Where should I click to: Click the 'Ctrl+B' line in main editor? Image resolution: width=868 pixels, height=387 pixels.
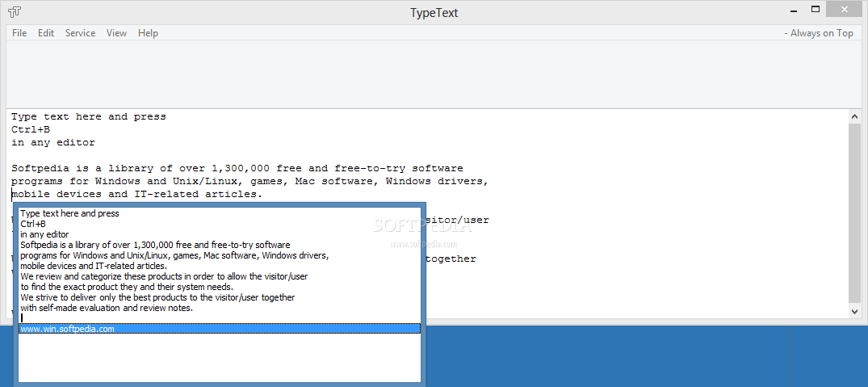pyautogui.click(x=31, y=129)
